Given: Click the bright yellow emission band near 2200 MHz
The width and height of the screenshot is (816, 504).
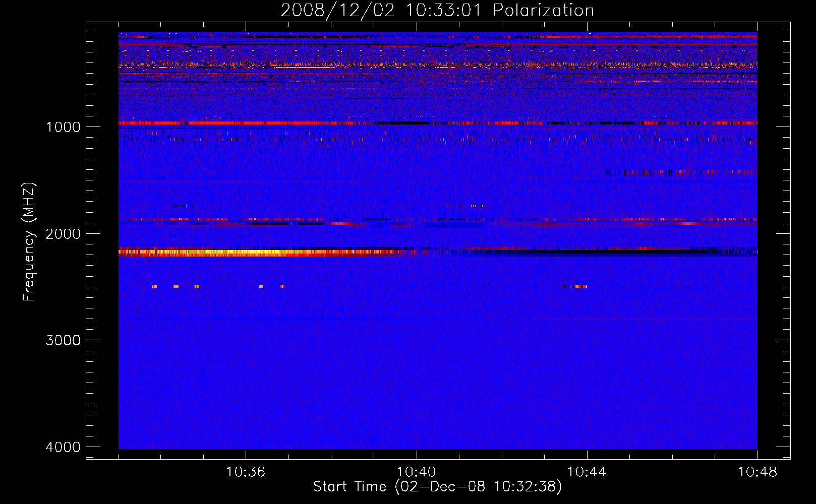Looking at the screenshot, I should tap(262, 252).
